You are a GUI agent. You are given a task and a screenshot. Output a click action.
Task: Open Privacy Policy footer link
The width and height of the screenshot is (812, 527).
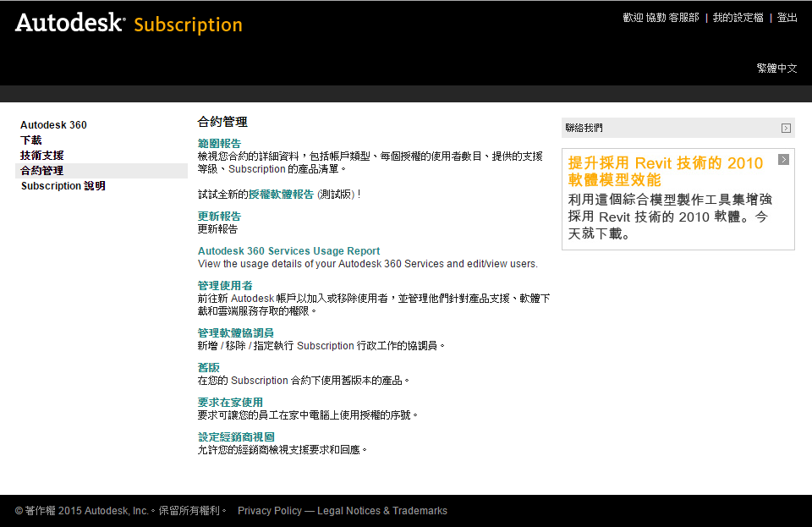click(270, 511)
